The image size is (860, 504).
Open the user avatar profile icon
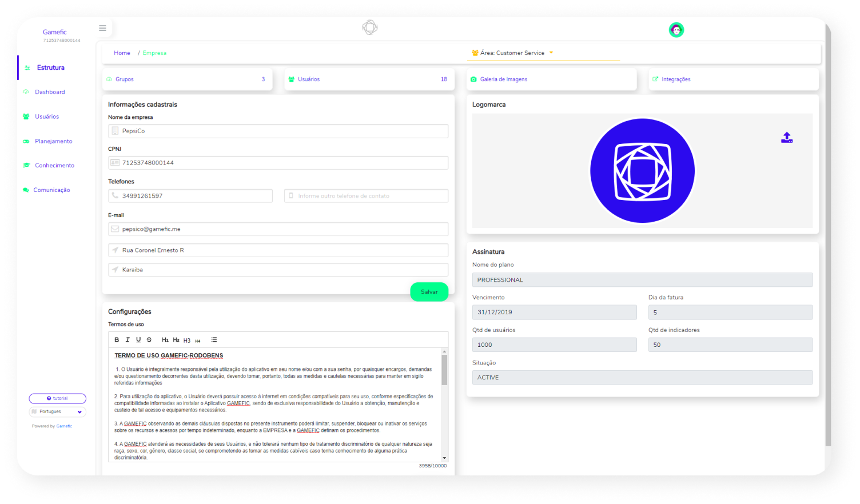click(x=676, y=30)
